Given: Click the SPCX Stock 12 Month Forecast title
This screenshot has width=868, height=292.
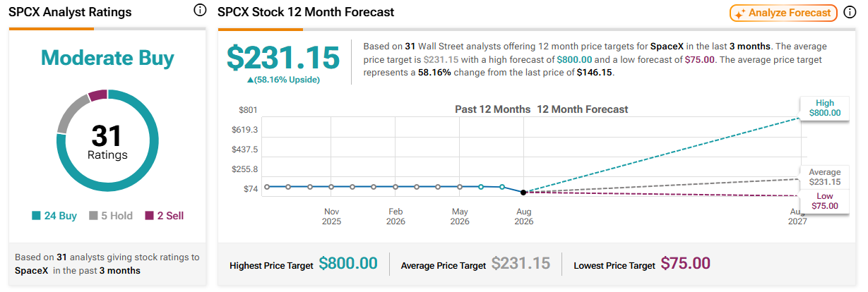Looking at the screenshot, I should [x=306, y=12].
